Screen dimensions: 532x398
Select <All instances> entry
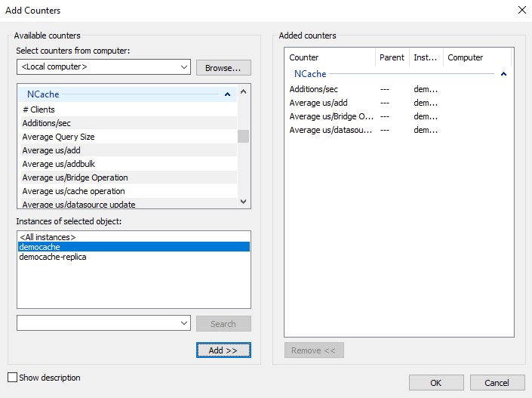(x=134, y=237)
